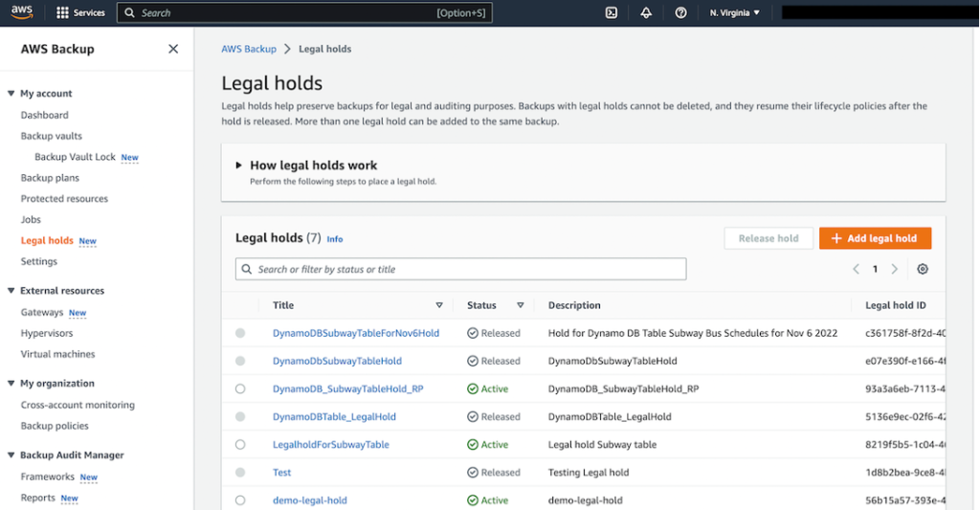Screen dimensions: 980x510
Task: Click the disabled radio for Test row
Action: tap(240, 473)
